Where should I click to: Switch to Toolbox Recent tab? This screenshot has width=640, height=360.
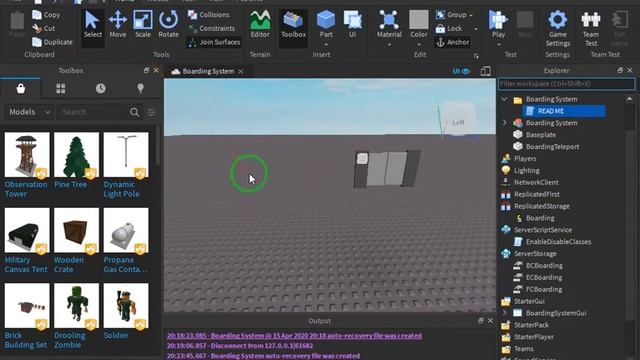100,88
